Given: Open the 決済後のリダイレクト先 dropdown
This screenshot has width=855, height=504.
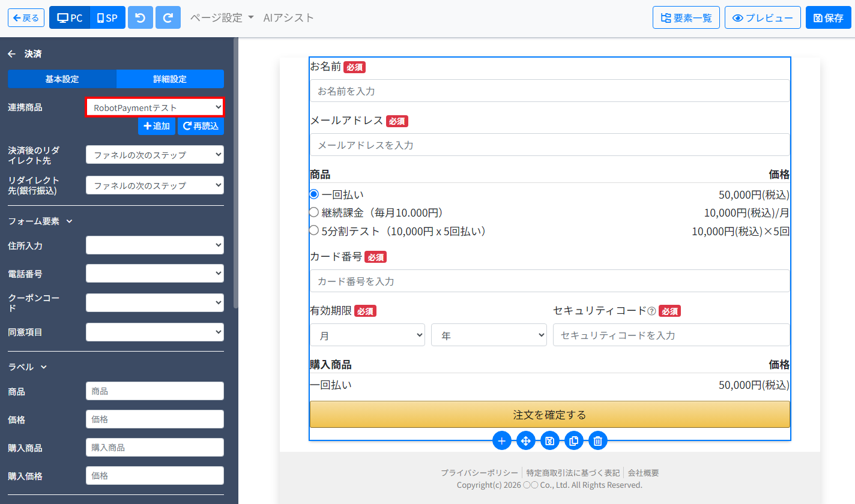Looking at the screenshot, I should [155, 155].
